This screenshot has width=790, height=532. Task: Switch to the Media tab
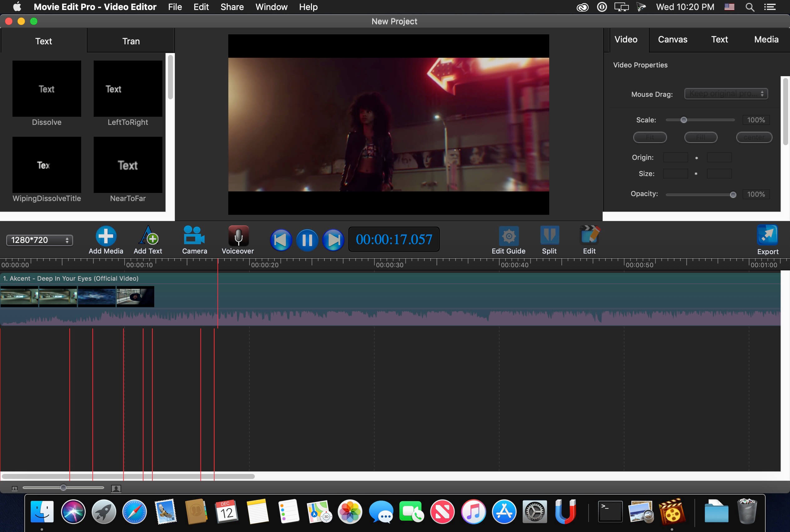click(766, 39)
